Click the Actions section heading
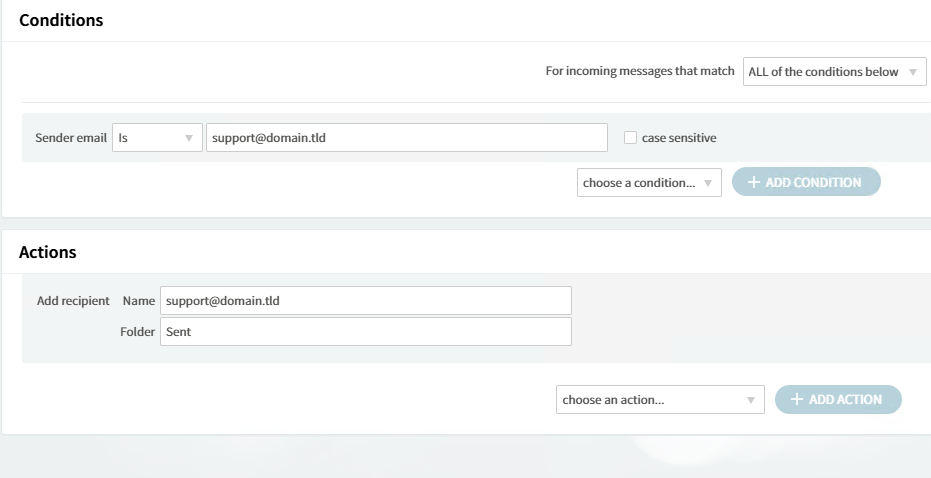 (48, 252)
